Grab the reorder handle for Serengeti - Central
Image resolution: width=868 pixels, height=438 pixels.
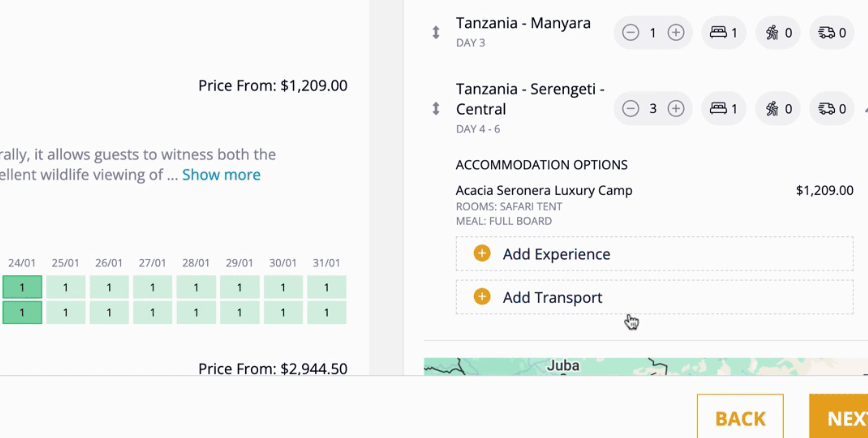[x=436, y=109]
